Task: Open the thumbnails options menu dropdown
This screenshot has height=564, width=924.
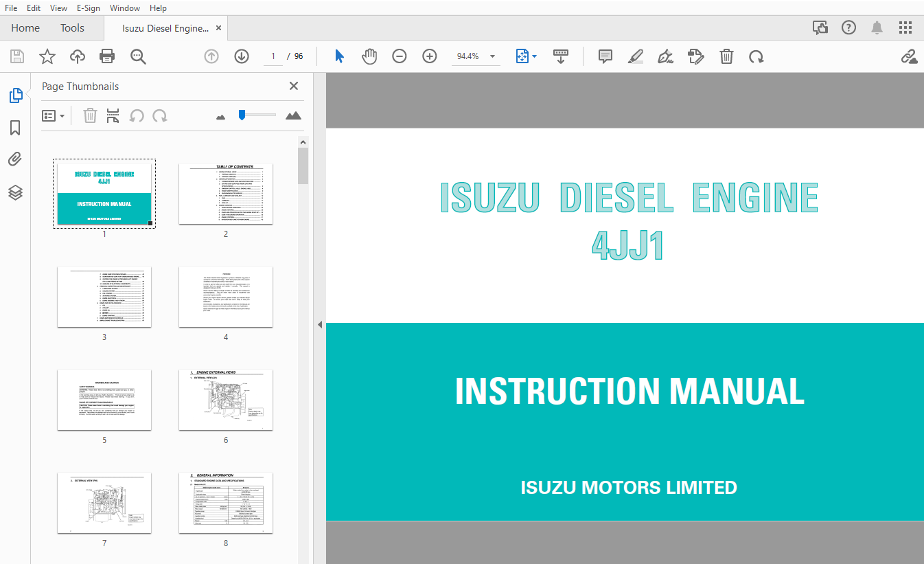Action: point(54,115)
